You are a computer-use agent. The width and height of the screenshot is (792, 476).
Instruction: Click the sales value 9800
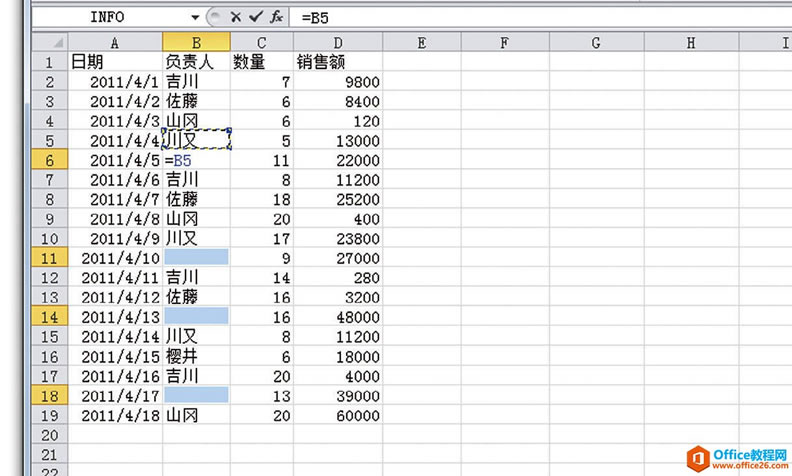click(338, 81)
